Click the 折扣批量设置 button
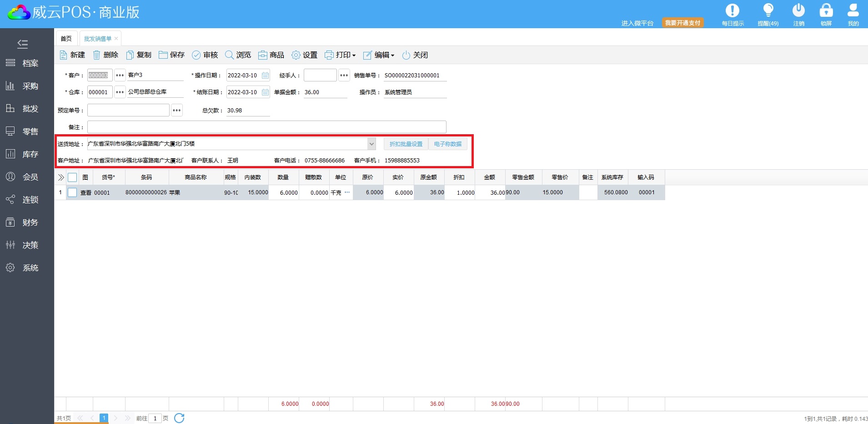 tap(406, 144)
